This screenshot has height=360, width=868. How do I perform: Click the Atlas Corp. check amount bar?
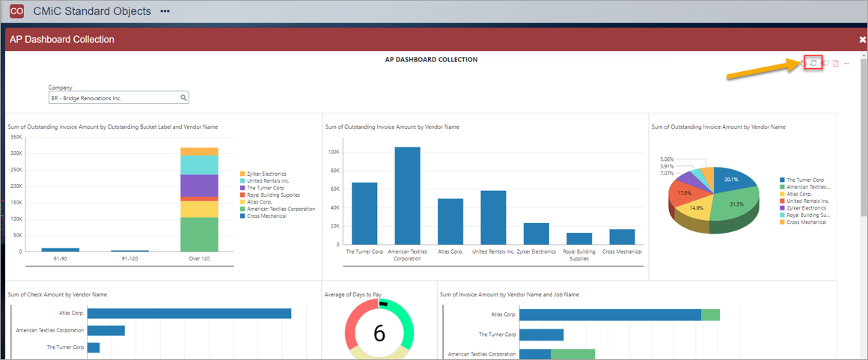189,314
